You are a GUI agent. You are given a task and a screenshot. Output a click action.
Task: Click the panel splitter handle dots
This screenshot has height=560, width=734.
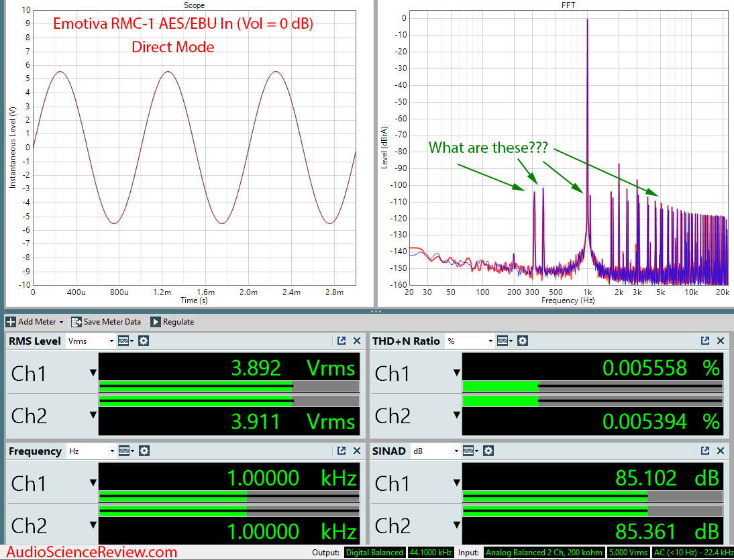[376, 311]
